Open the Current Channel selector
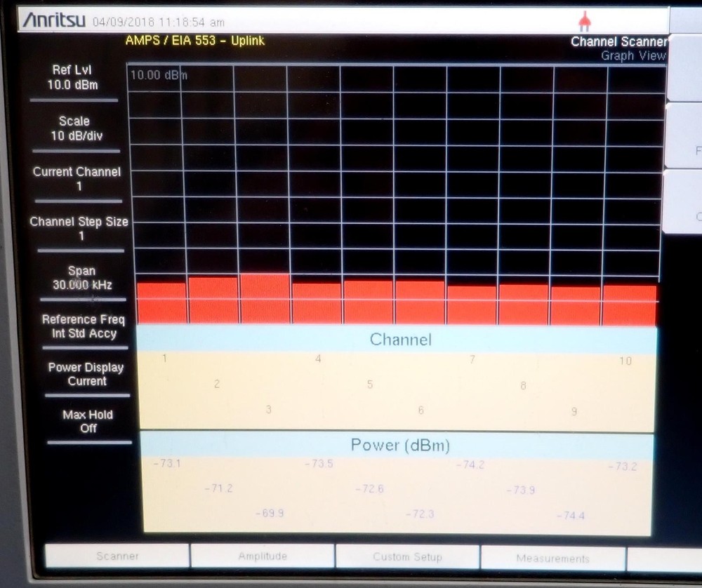The height and width of the screenshot is (588, 702). coord(77,178)
